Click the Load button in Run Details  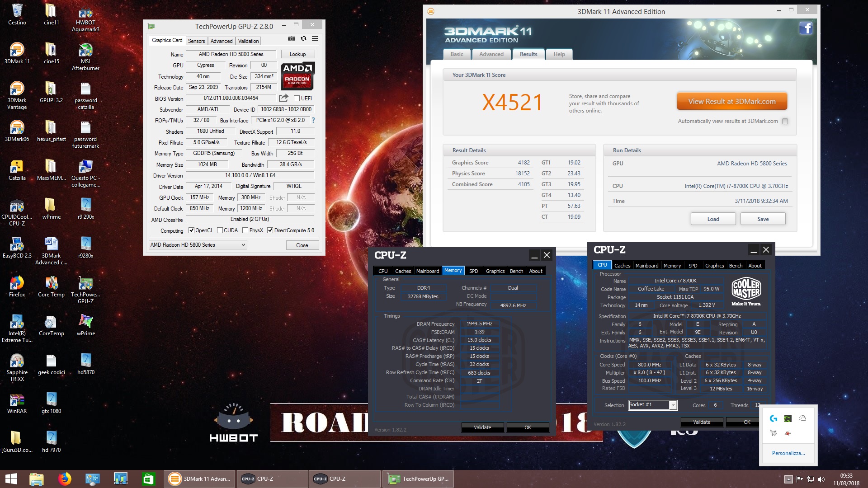coord(713,219)
